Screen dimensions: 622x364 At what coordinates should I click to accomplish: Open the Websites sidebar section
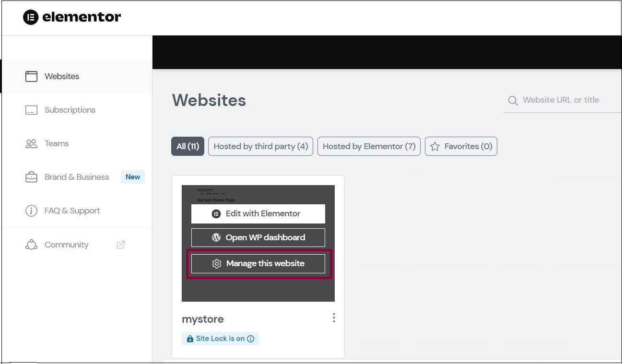tap(77, 76)
